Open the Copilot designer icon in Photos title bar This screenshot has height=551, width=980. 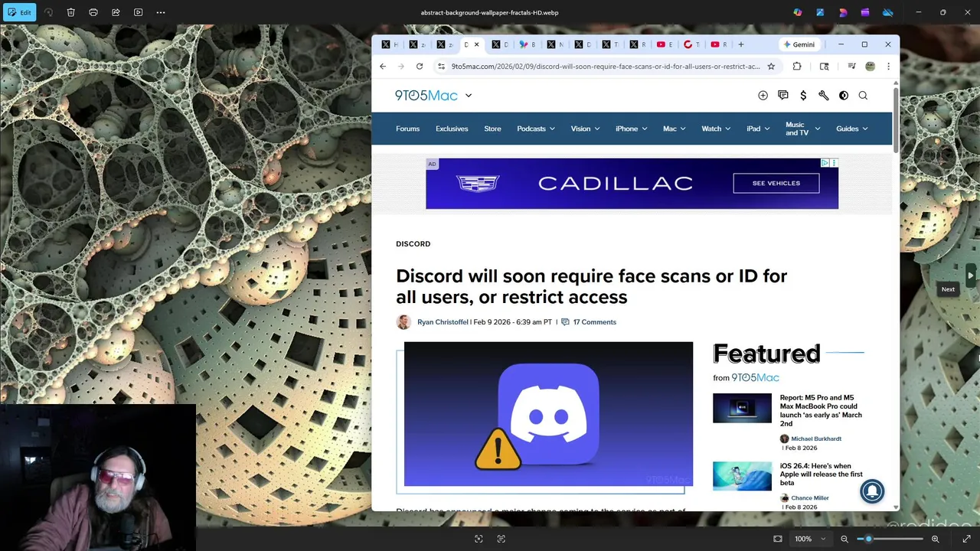pos(798,12)
